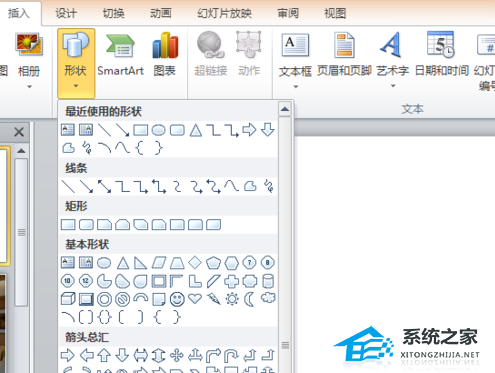The height and width of the screenshot is (373, 495).
Task: Click the slide pane scroll-up arrow
Action: (x=21, y=151)
